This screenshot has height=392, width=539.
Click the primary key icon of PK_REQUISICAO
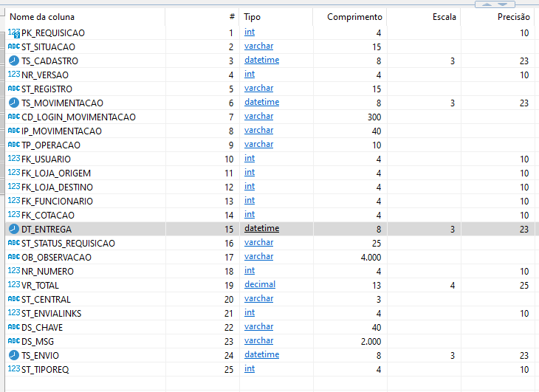tap(14, 33)
